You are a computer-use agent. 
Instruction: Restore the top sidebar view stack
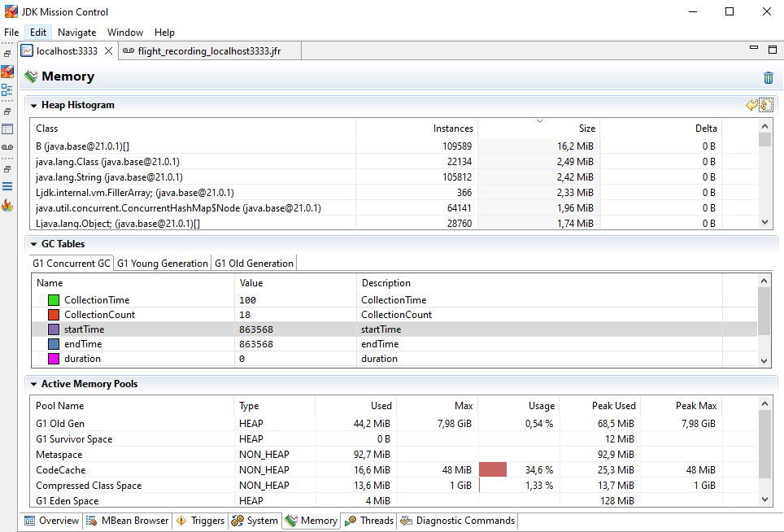tap(7, 54)
